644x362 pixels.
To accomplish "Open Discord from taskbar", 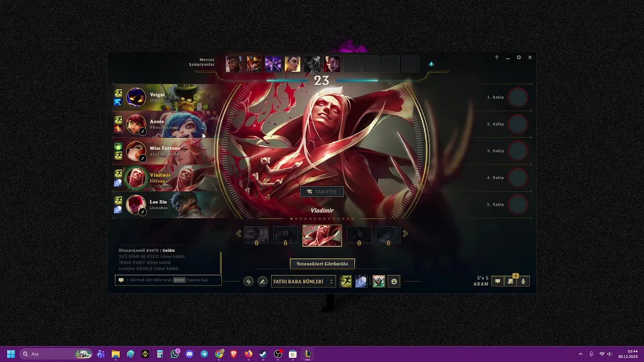I will pyautogui.click(x=189, y=354).
